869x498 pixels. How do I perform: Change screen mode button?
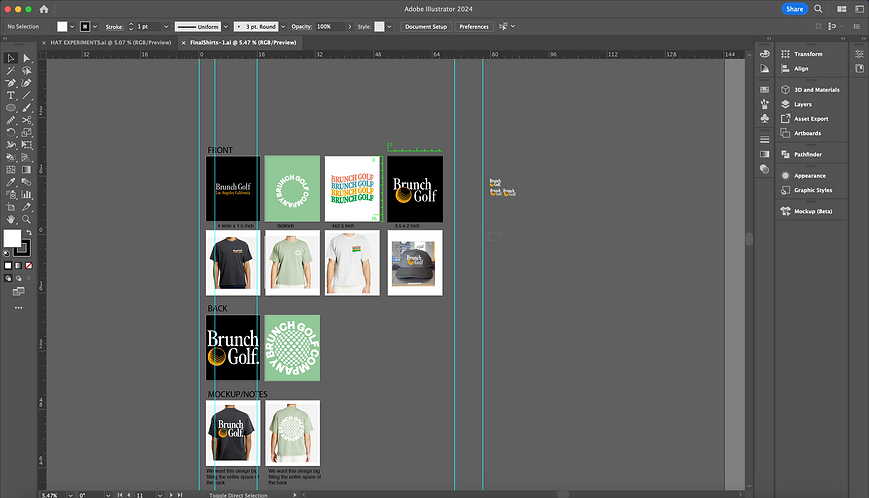pos(18,291)
